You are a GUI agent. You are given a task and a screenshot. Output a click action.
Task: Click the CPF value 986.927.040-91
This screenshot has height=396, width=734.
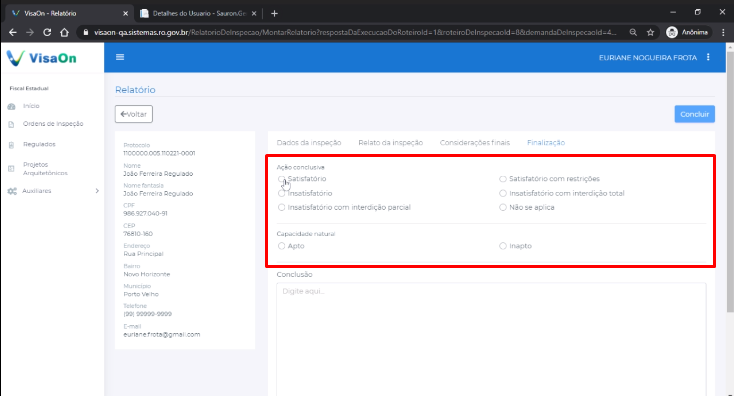145,213
